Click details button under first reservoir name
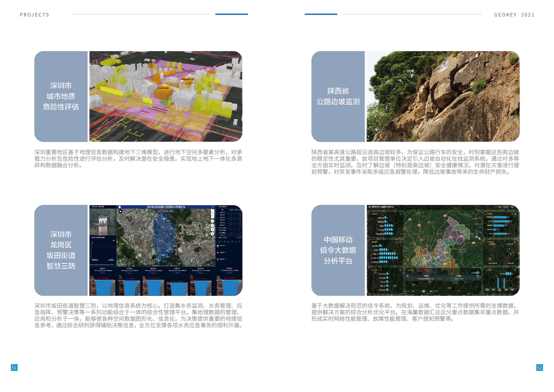This screenshot has height=392, width=554. 103,273
